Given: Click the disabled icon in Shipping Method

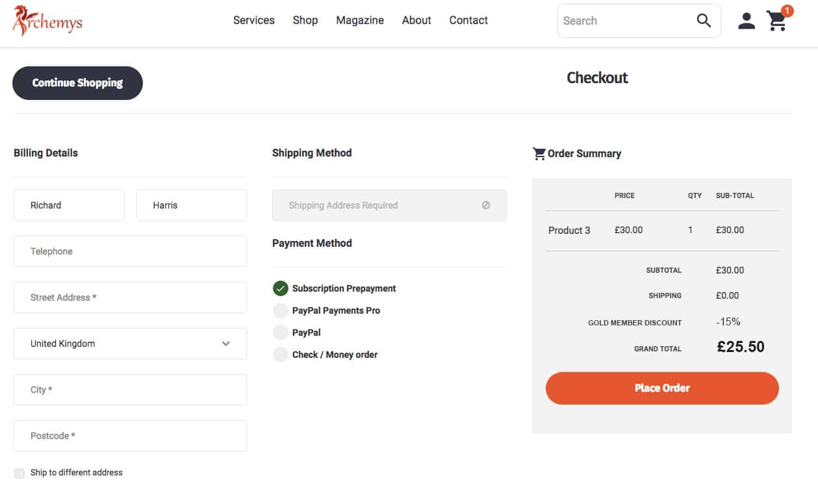Looking at the screenshot, I should 486,205.
